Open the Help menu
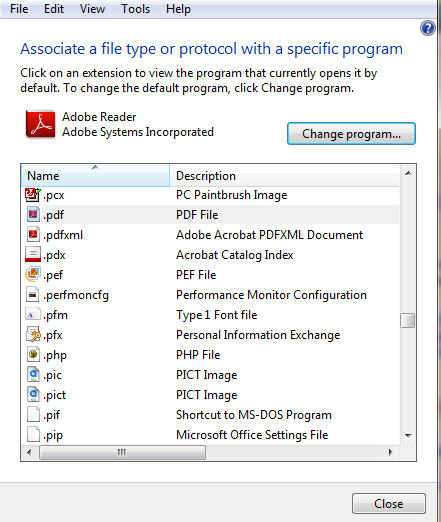The image size is (441, 522). point(178,9)
